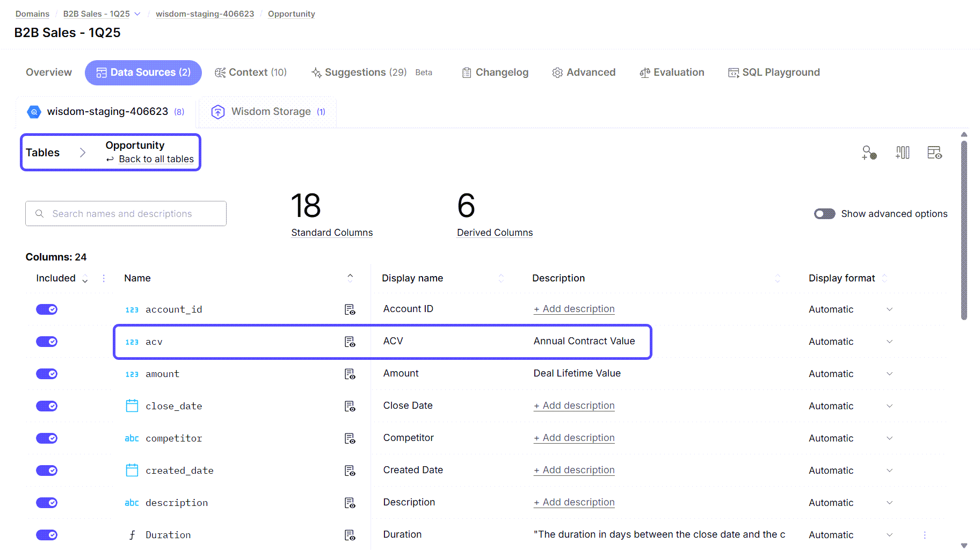
Task: Toggle Show advanced options switch
Action: click(824, 214)
